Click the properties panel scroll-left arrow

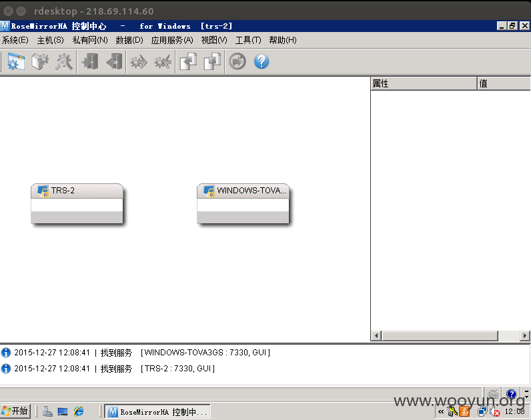(x=376, y=336)
